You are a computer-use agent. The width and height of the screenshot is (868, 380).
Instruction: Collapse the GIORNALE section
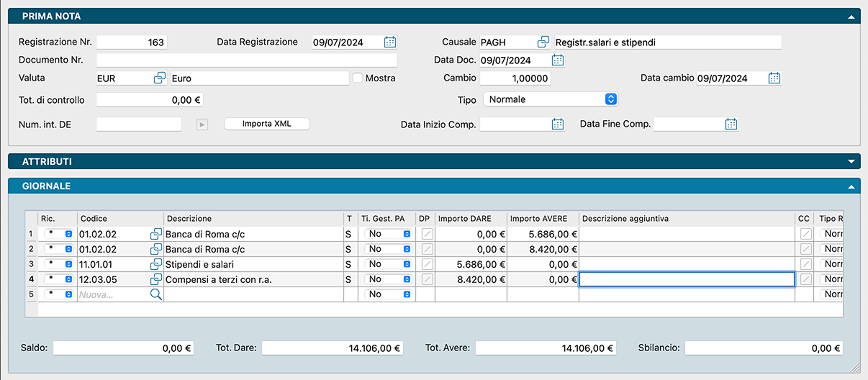(851, 186)
